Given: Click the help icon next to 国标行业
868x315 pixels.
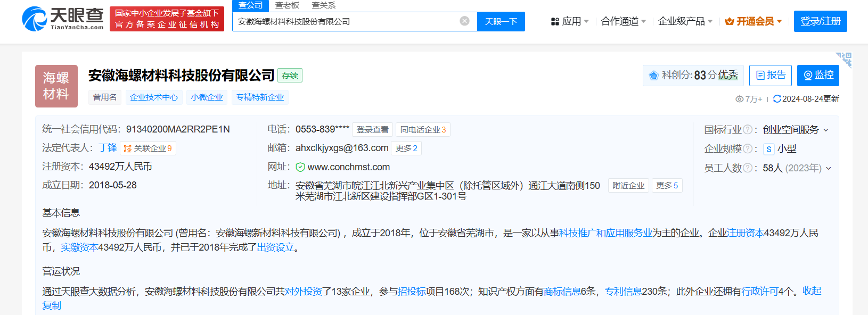Looking at the screenshot, I should 748,130.
